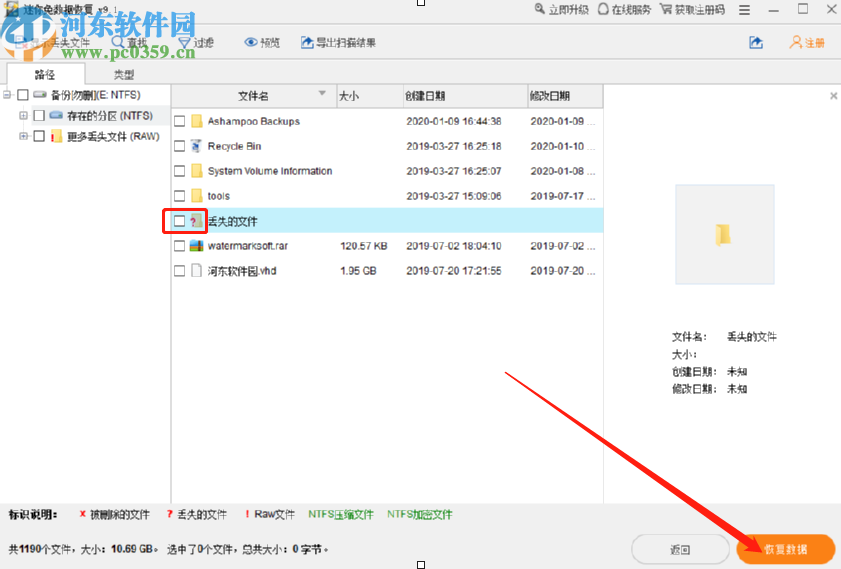This screenshot has height=569, width=841.
Task: Click the 2020-01-09 16:44:38 creation date
Action: tap(454, 121)
